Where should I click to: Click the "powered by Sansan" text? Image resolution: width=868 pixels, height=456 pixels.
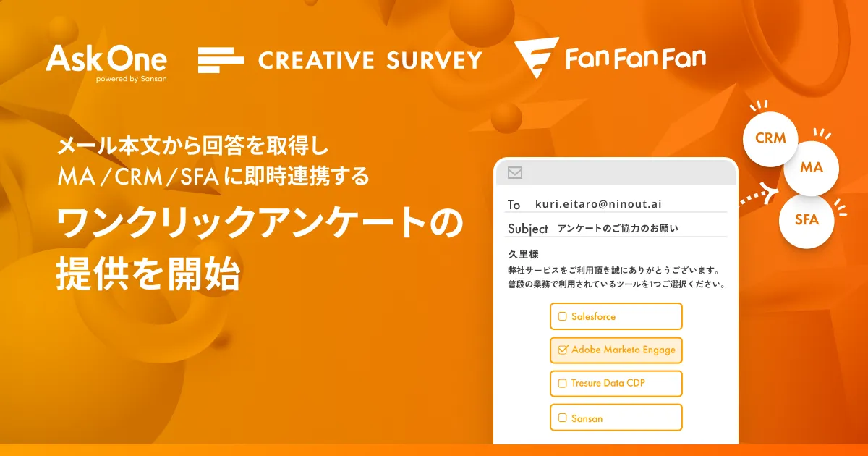tap(131, 79)
